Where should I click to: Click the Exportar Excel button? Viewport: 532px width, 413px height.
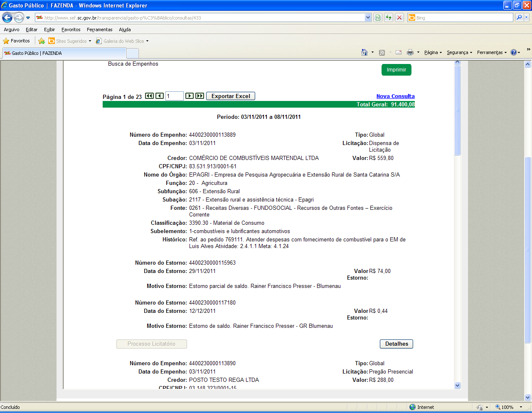231,96
